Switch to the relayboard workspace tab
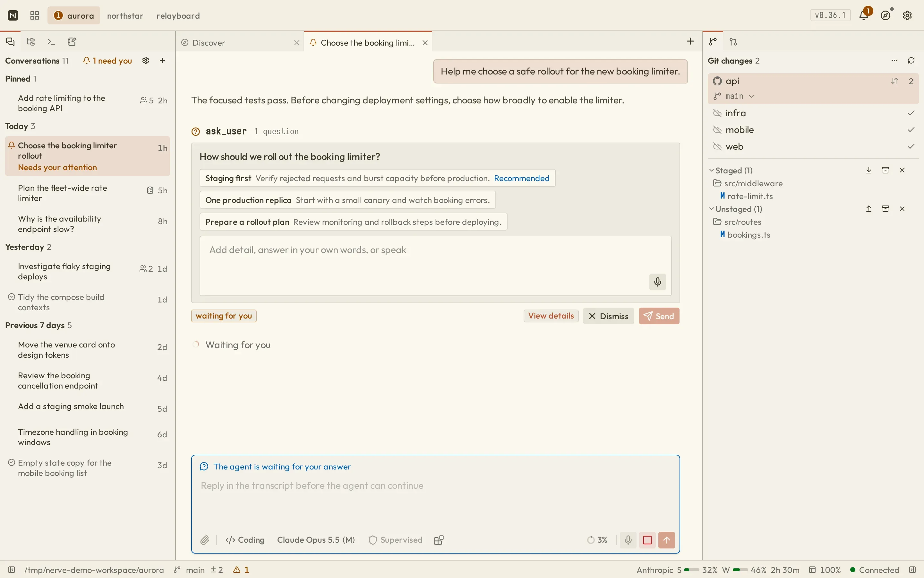This screenshot has width=924, height=578. click(178, 16)
